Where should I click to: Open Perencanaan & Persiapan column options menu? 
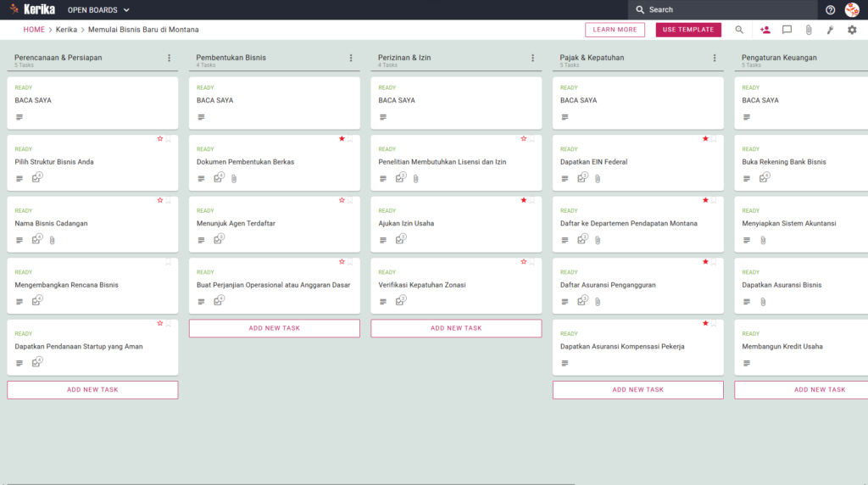point(169,58)
